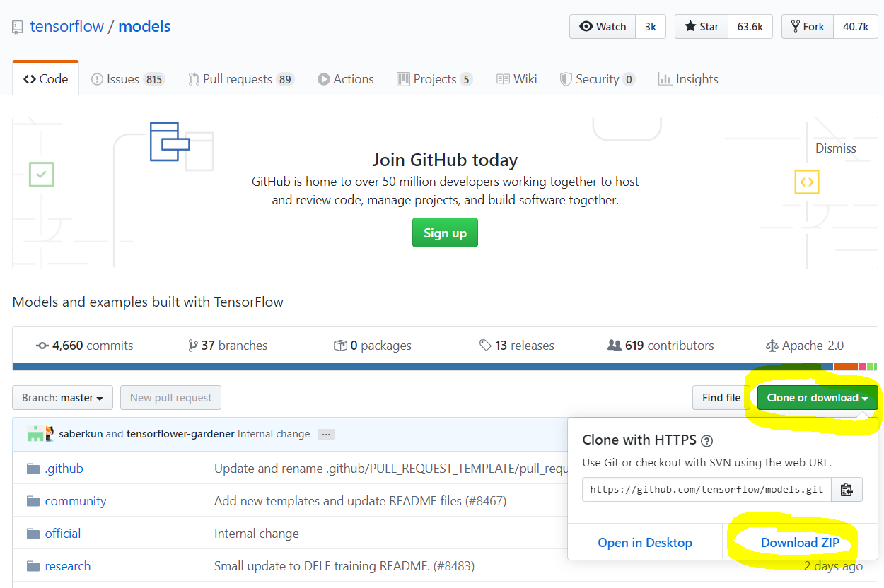The width and height of the screenshot is (884, 588).
Task: Open the tensorflow organization link
Action: click(66, 26)
